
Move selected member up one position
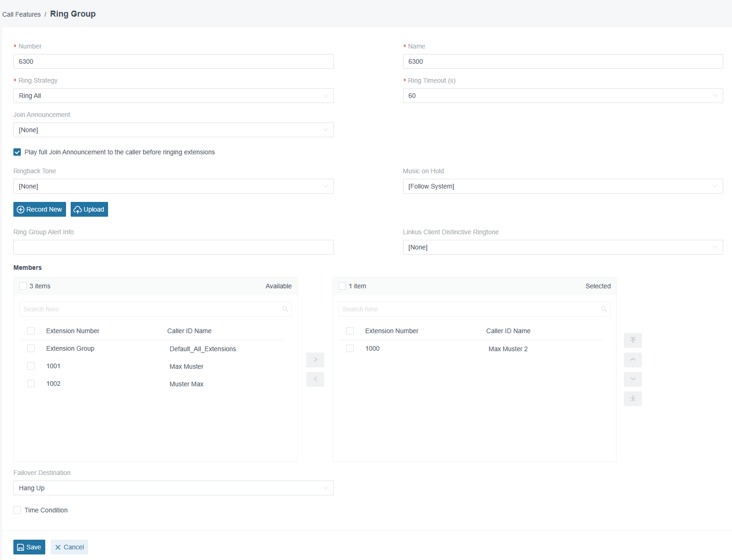[633, 360]
